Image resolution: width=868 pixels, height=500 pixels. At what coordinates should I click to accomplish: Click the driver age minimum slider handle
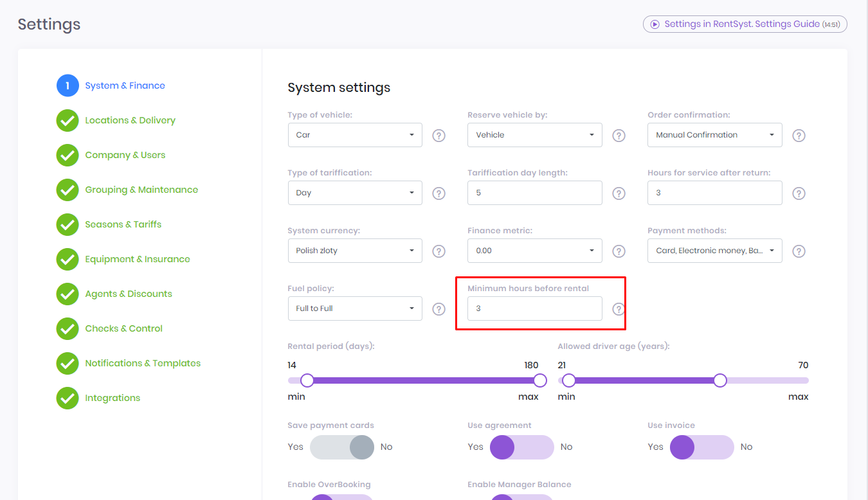coord(569,380)
